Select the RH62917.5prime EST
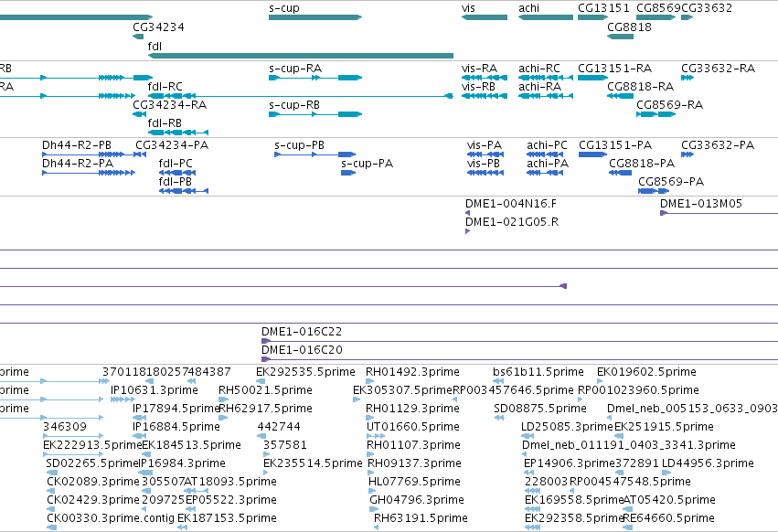Image resolution: width=778 pixels, height=532 pixels. [223, 418]
